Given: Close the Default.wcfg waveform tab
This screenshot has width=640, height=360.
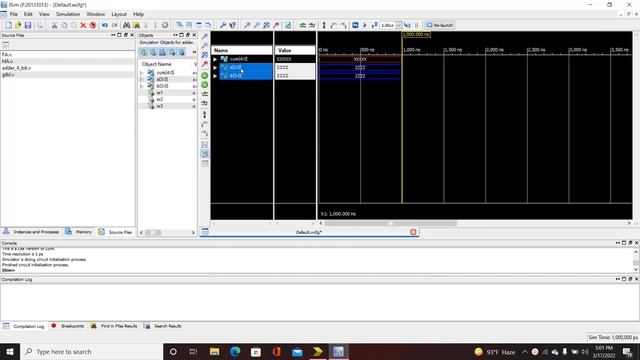Looking at the screenshot, I should (x=413, y=232).
